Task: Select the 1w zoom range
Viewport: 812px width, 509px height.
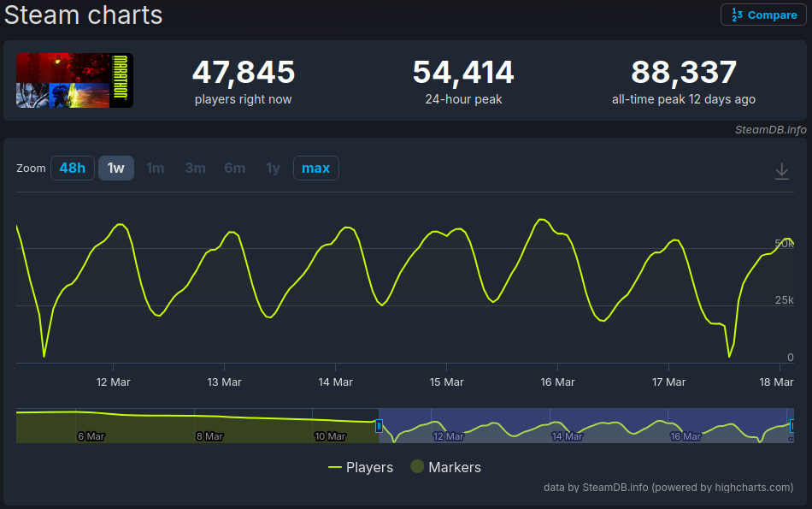Action: [116, 168]
